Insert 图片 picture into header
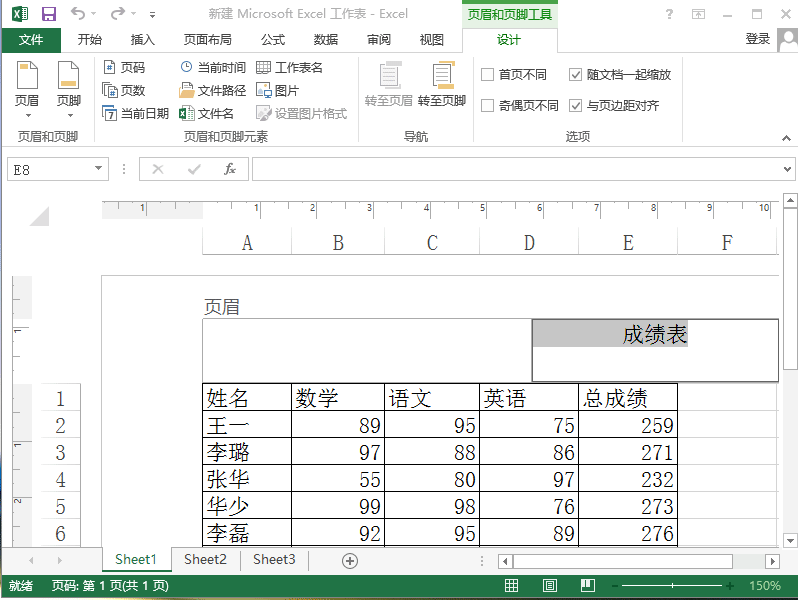 [277, 91]
